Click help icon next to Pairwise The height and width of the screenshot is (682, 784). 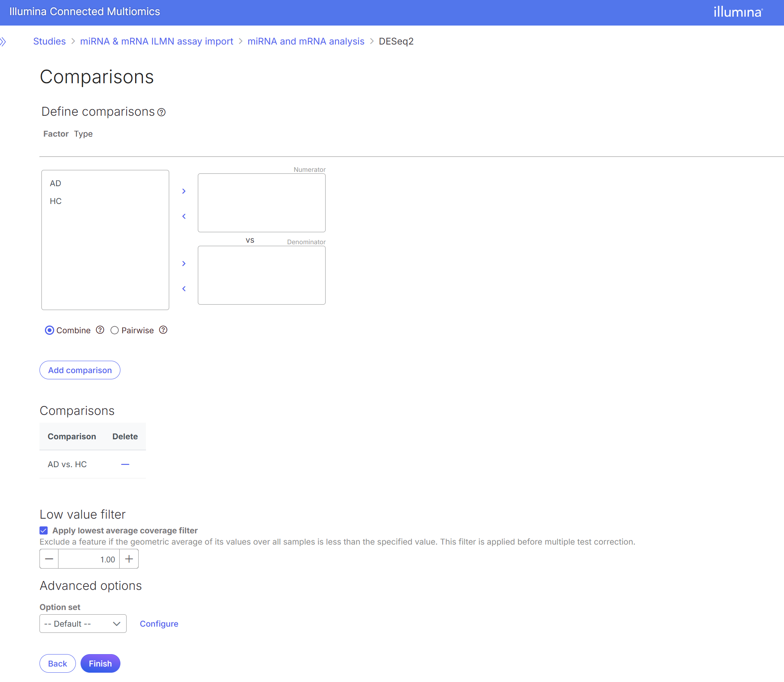[x=163, y=330]
